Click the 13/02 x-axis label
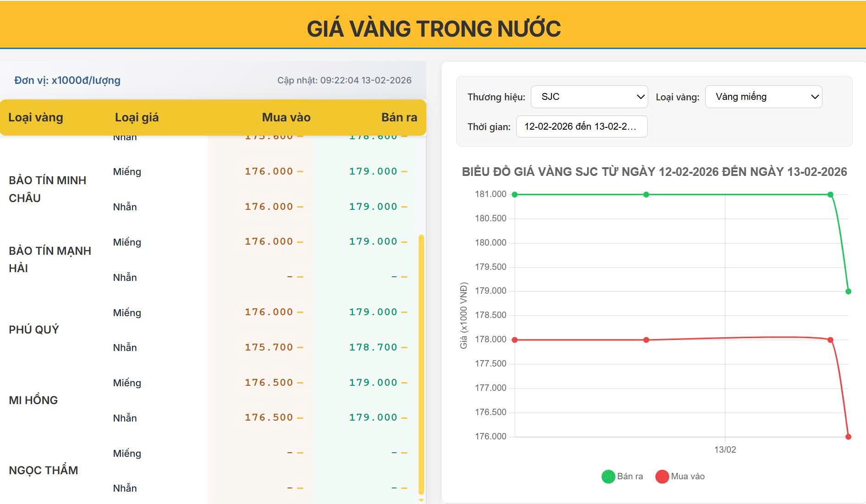Viewport: 866px width, 504px height. coord(725,450)
